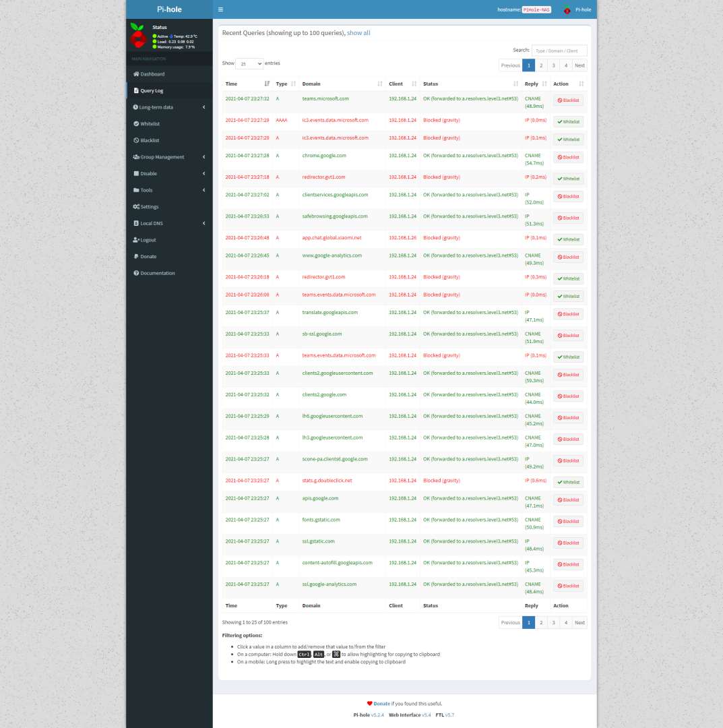This screenshot has width=723, height=728.
Task: Sort by the Time column header
Action: point(247,84)
